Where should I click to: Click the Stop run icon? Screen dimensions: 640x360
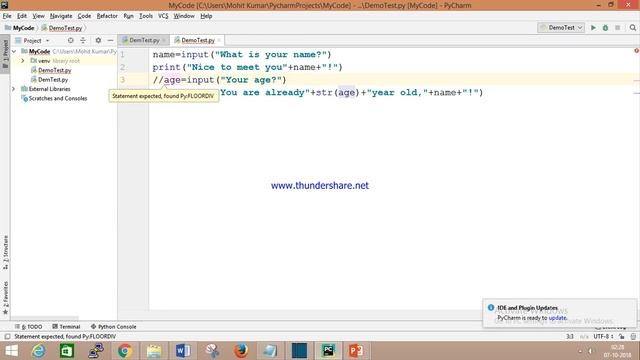click(618, 28)
